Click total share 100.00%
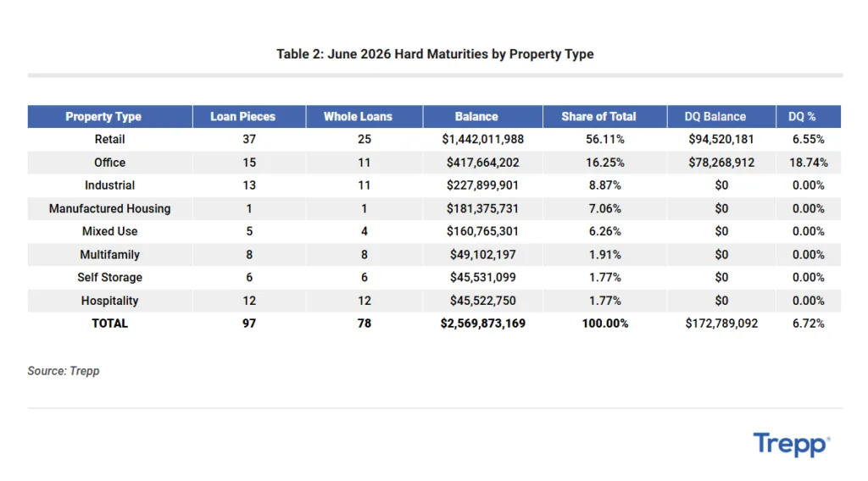This screenshot has width=868, height=481. pos(605,323)
